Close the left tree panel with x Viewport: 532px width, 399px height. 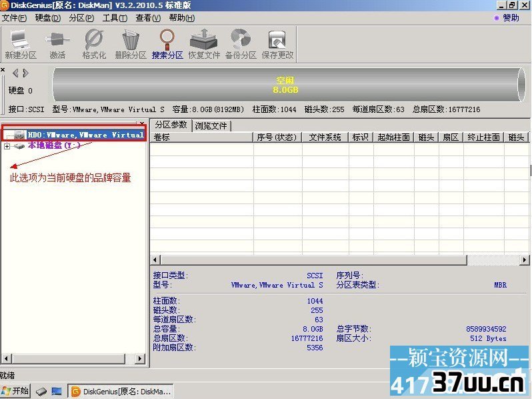click(142, 123)
